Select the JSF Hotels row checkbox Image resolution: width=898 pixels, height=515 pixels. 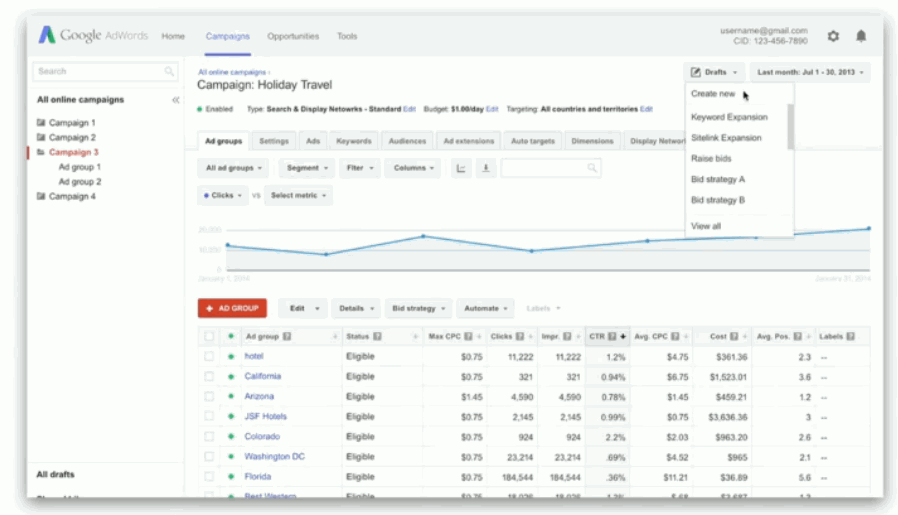click(209, 416)
